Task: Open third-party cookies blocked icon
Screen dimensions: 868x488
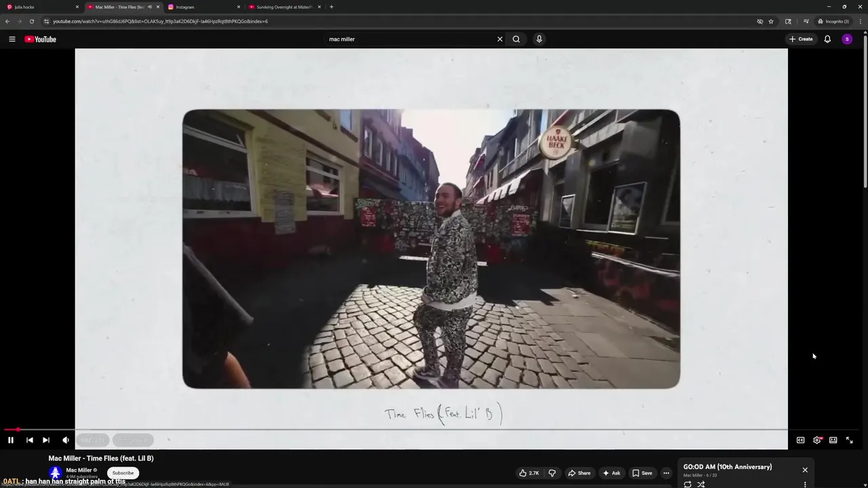Action: pos(760,21)
